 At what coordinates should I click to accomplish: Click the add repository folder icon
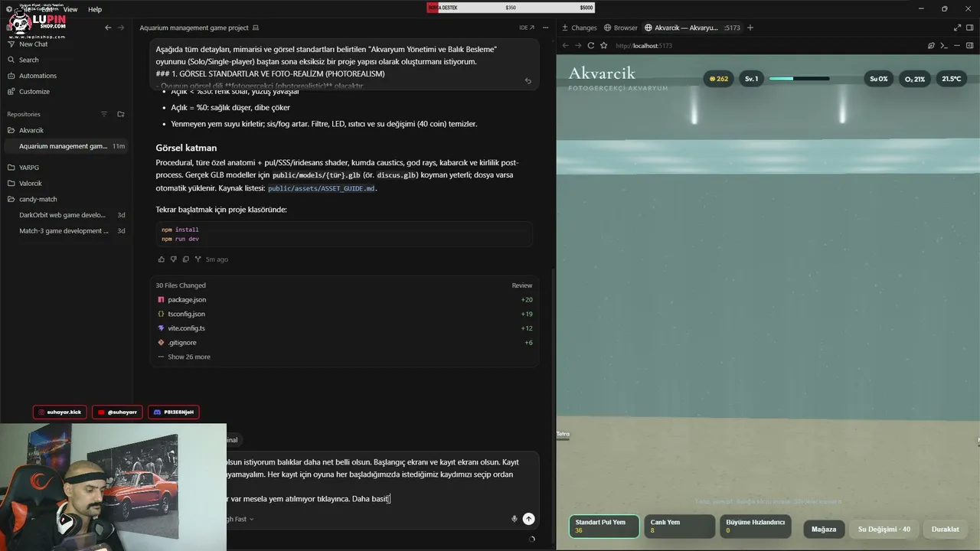click(x=120, y=114)
